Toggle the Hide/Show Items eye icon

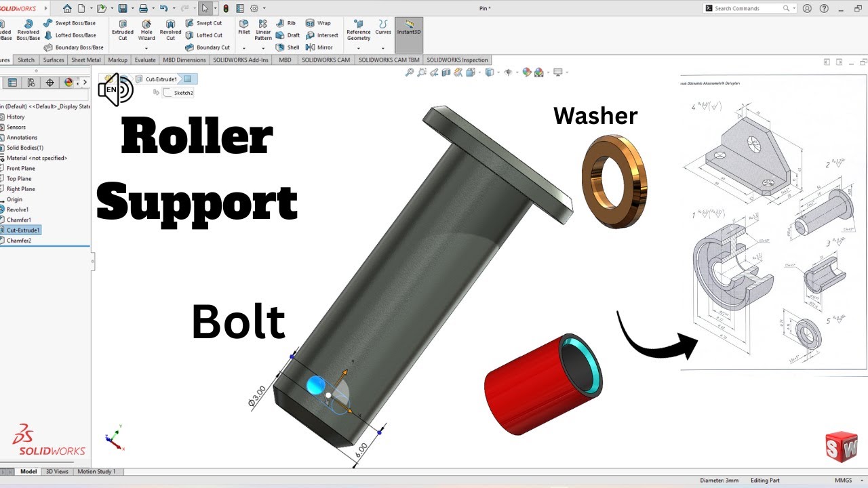coord(507,73)
